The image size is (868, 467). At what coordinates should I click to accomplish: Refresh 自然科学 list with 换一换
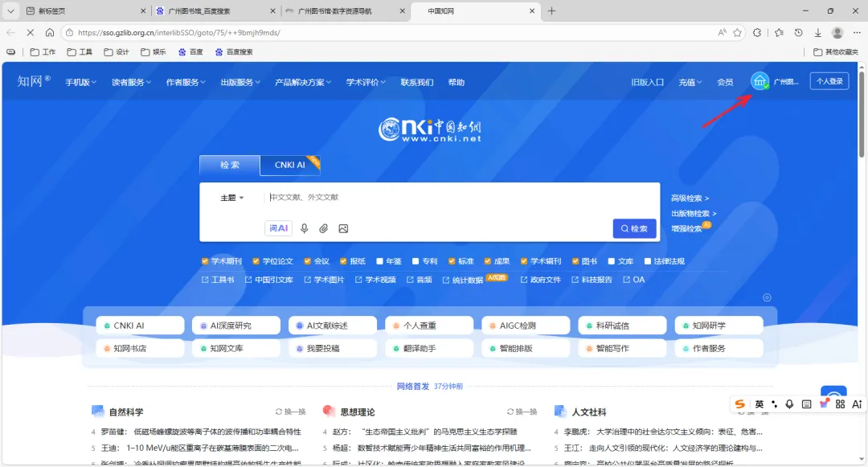(291, 412)
